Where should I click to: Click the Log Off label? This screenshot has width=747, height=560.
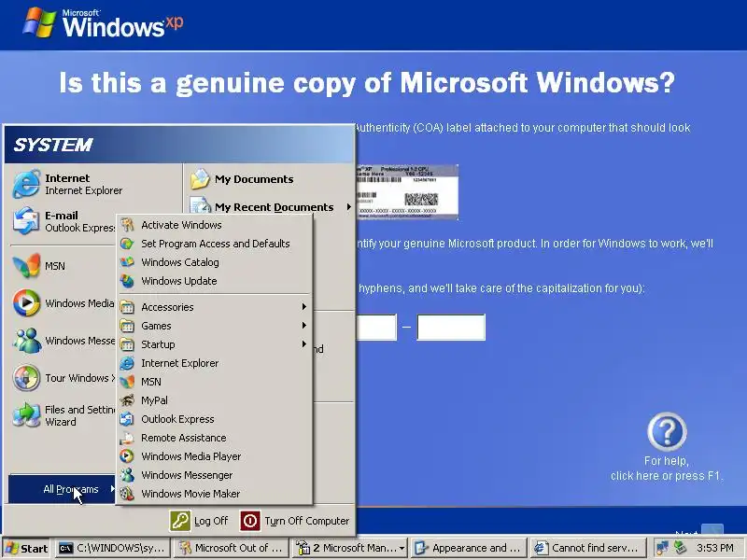pos(211,521)
